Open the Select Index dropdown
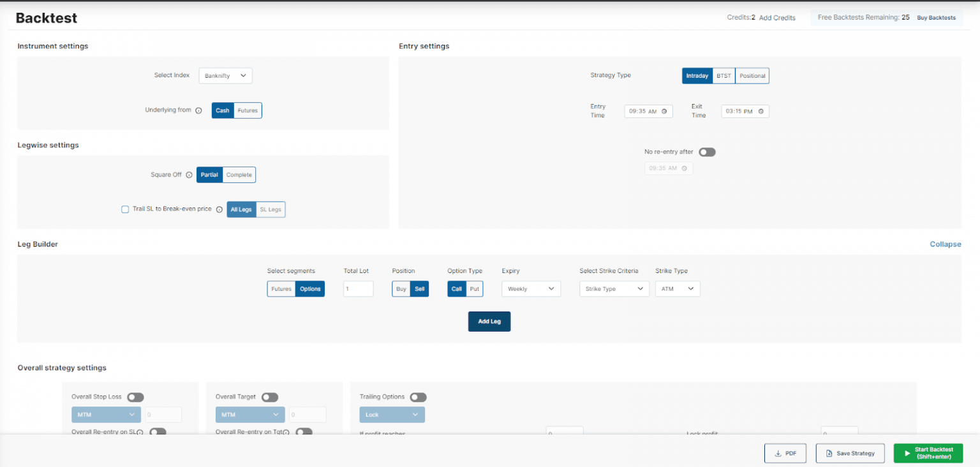 tap(225, 76)
